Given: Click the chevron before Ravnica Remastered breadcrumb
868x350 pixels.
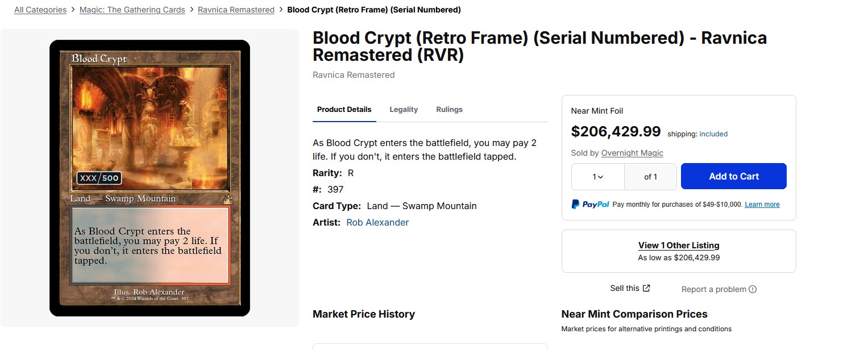Looking at the screenshot, I should tap(192, 10).
